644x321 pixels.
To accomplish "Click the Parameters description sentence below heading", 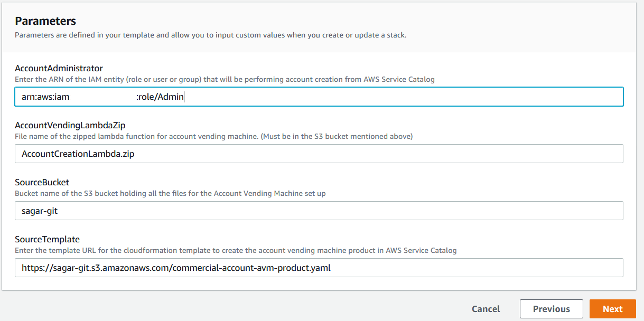I will pos(210,35).
